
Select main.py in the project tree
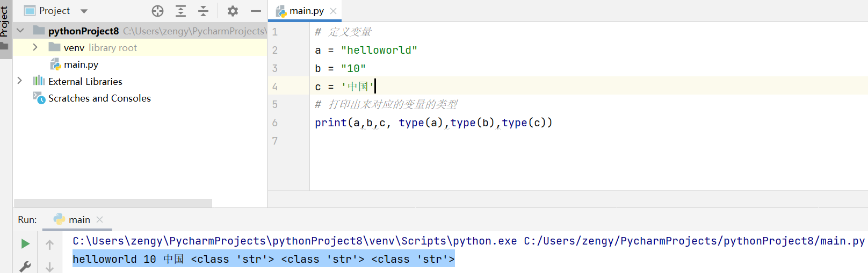click(81, 64)
